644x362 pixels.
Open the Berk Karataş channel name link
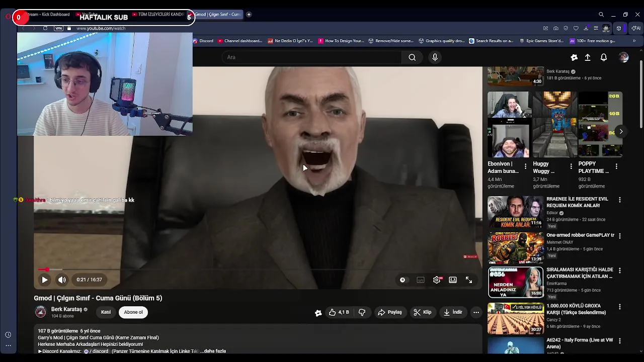pos(66,309)
